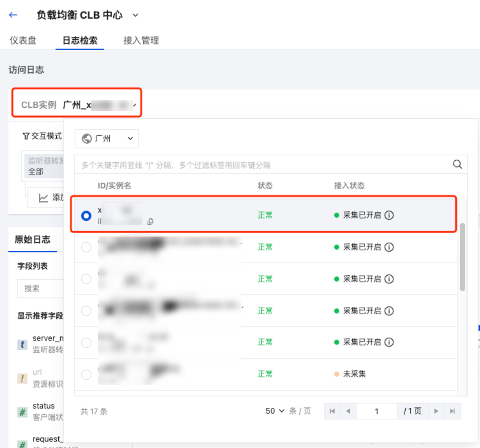Click the instance keyword search field

[x=263, y=165]
